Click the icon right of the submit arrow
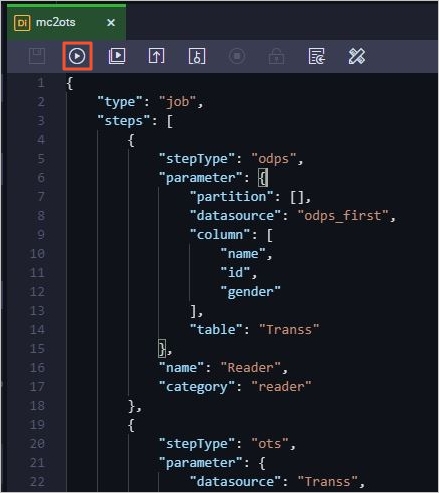 [x=197, y=56]
